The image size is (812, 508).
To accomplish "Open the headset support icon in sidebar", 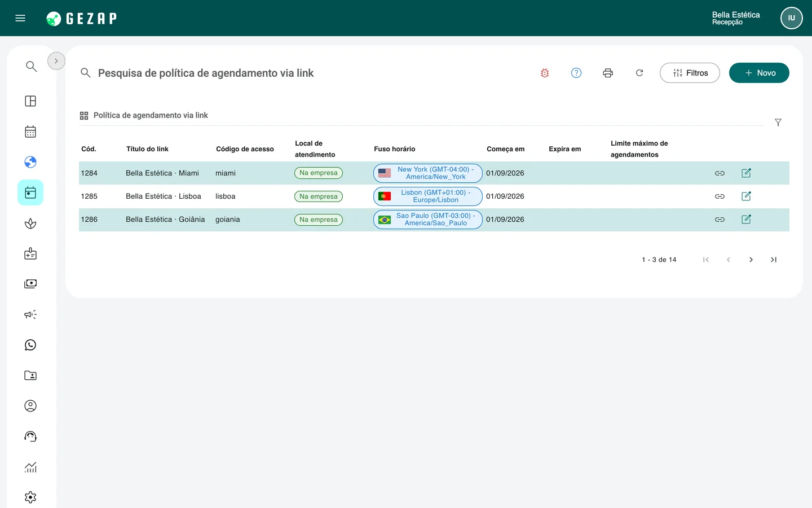I will [30, 436].
